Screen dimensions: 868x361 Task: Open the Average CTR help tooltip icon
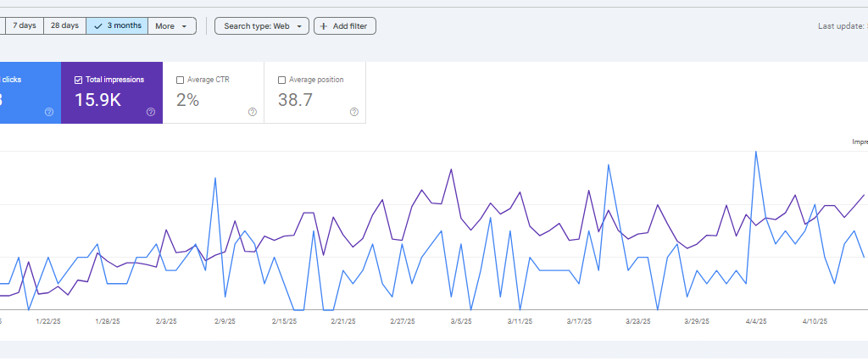coord(253,112)
